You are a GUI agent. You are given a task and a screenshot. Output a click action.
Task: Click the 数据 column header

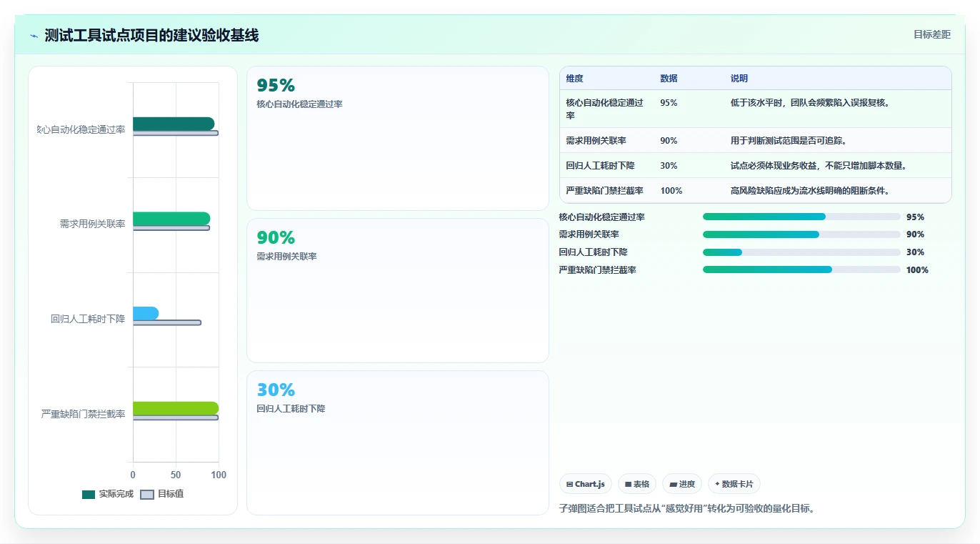(669, 79)
